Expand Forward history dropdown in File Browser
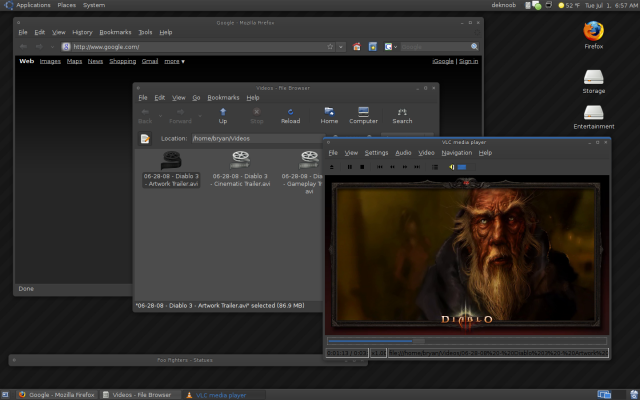640x400 pixels. (200, 116)
